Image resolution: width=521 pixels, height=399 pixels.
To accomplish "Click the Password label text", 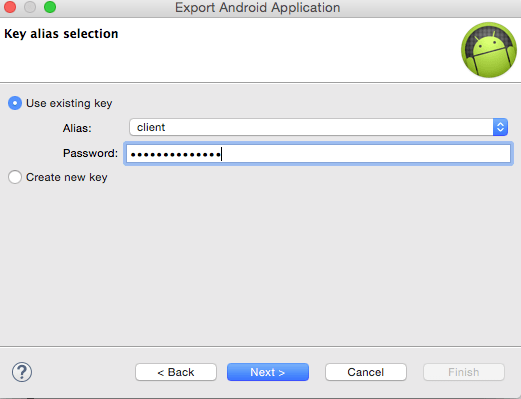I will [90, 153].
